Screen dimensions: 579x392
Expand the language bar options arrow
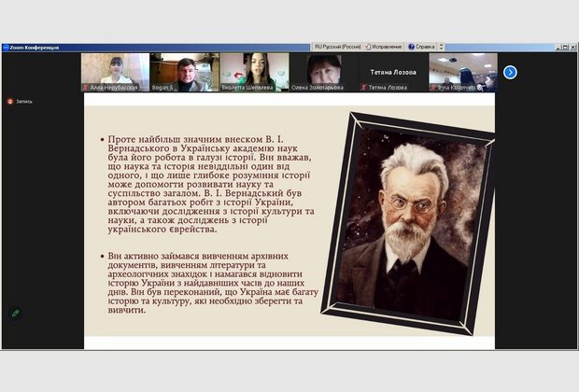click(x=440, y=46)
